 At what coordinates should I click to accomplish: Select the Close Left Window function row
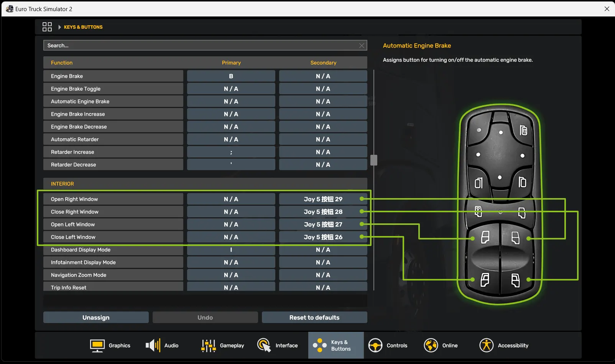pos(113,237)
